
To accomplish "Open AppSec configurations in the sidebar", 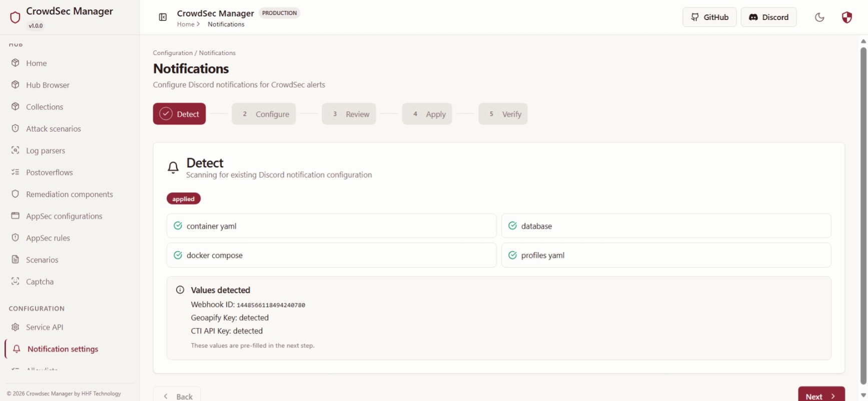I will tap(64, 216).
